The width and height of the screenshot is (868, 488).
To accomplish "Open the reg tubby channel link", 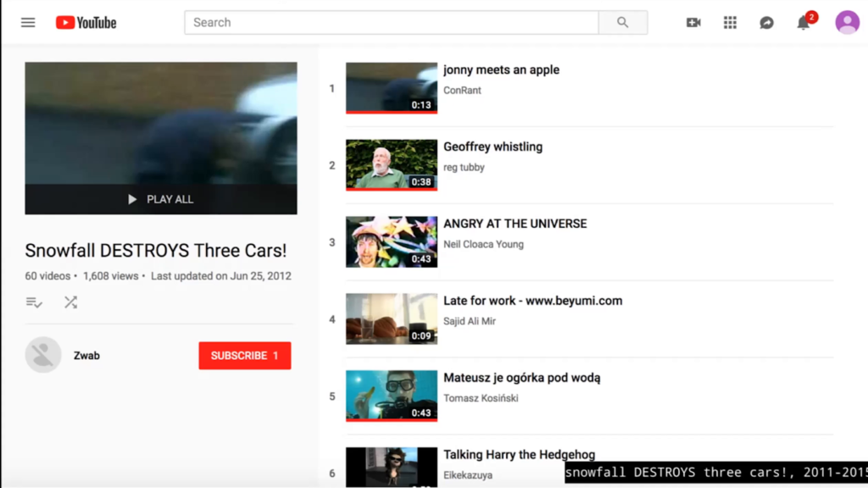I will 464,167.
